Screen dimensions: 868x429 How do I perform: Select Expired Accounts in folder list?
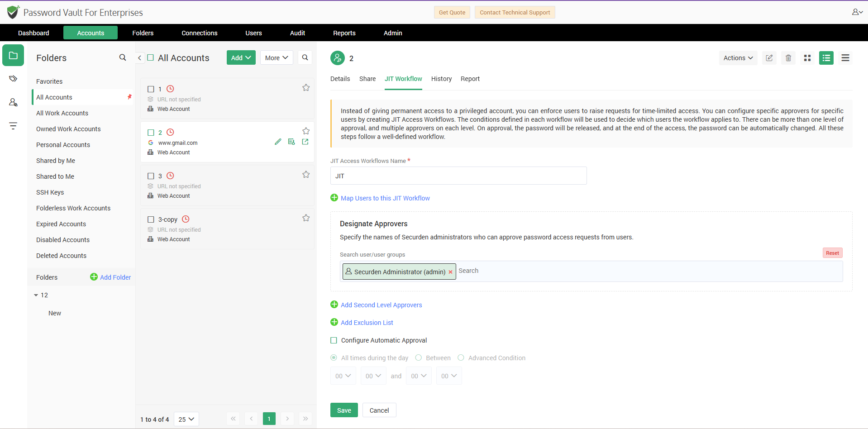pos(61,224)
